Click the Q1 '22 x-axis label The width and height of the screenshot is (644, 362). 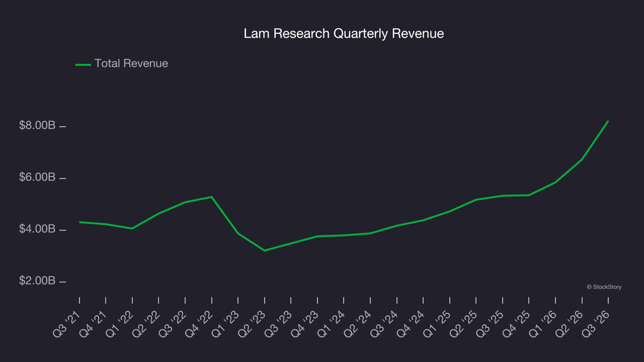coord(120,323)
